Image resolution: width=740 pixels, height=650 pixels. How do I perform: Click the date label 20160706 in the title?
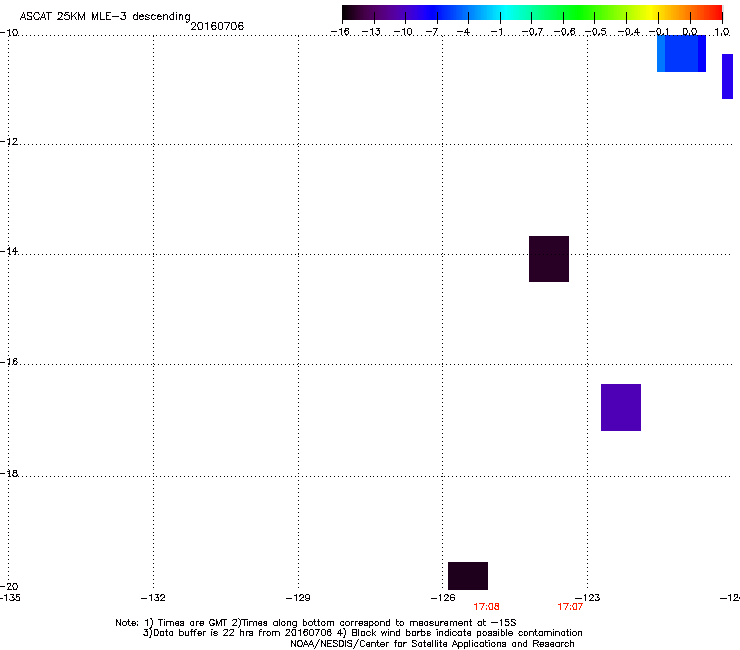[217, 26]
